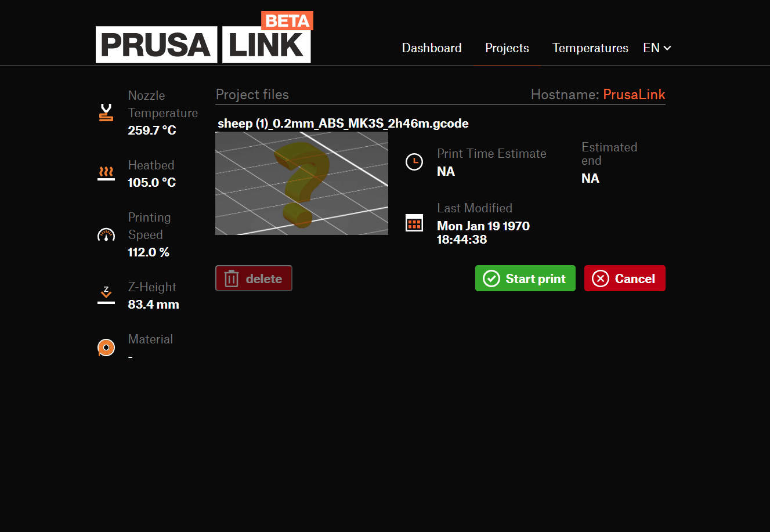Delete the sheep gcode file
770x532 pixels.
[x=254, y=278]
